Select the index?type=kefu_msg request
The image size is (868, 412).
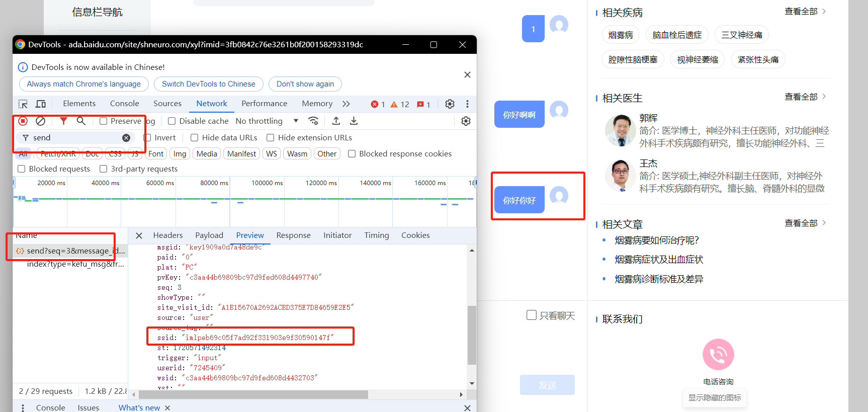(x=70, y=264)
